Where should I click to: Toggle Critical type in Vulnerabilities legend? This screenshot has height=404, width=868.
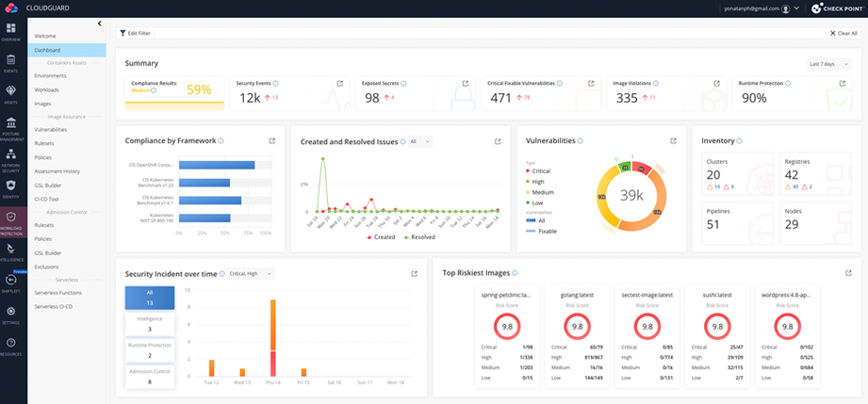[x=537, y=171]
